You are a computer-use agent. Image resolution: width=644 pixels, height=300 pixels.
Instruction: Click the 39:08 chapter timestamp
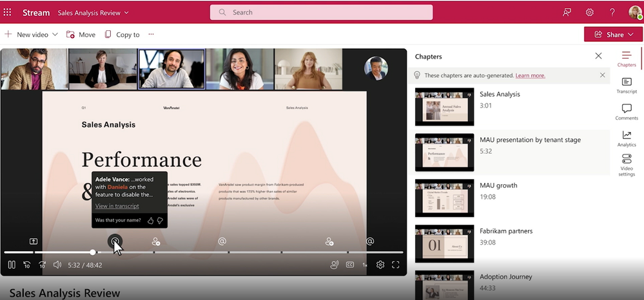click(x=487, y=243)
